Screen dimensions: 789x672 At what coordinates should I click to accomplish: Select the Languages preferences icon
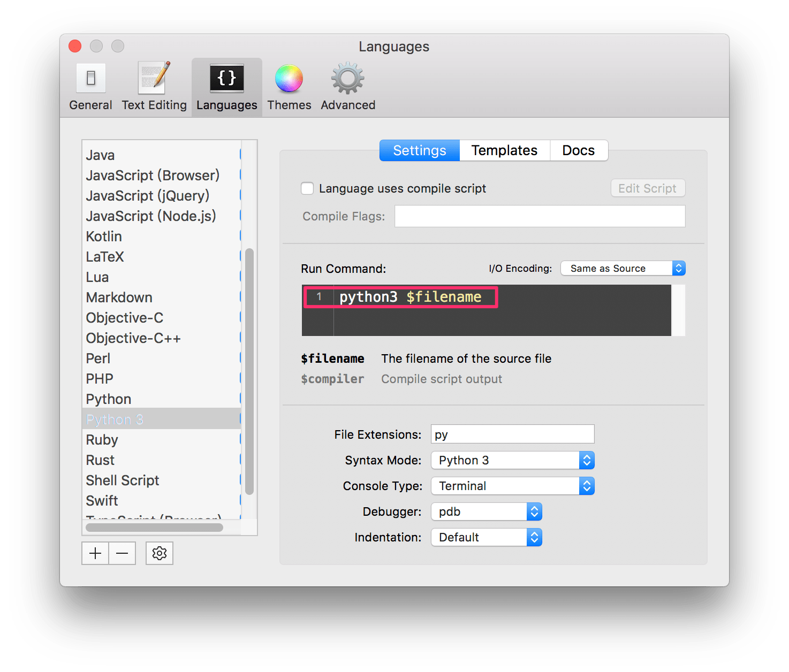[226, 86]
